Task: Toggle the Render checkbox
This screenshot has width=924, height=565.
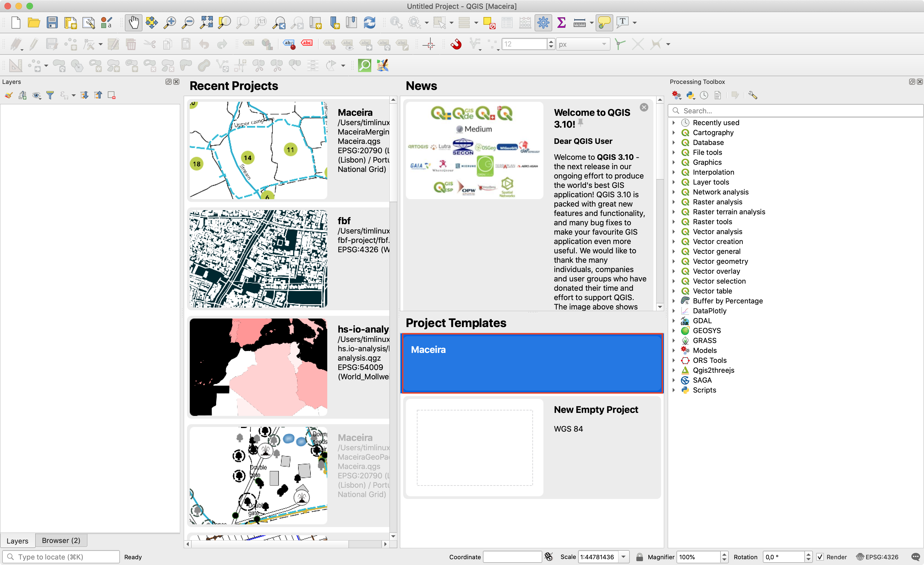Action: (x=820, y=557)
